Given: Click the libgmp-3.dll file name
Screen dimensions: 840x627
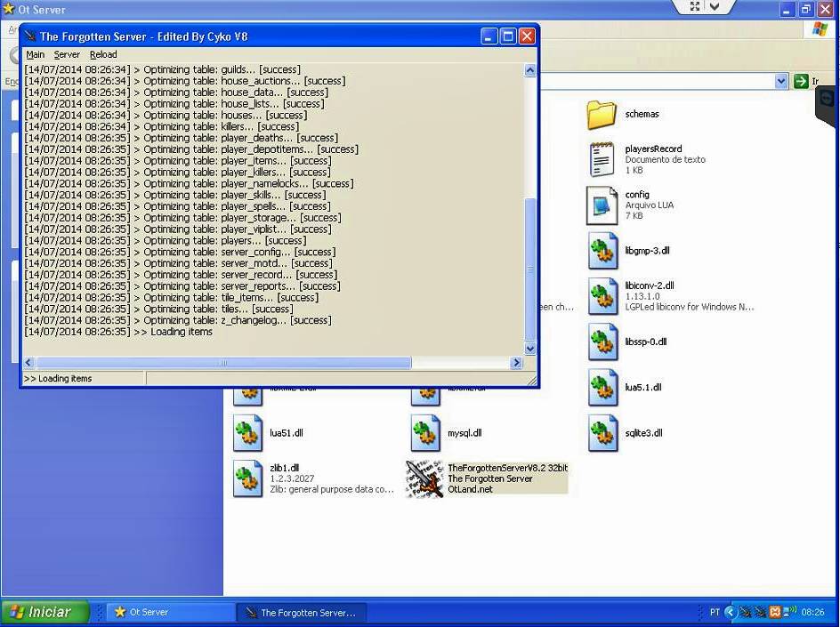Looking at the screenshot, I should [647, 251].
